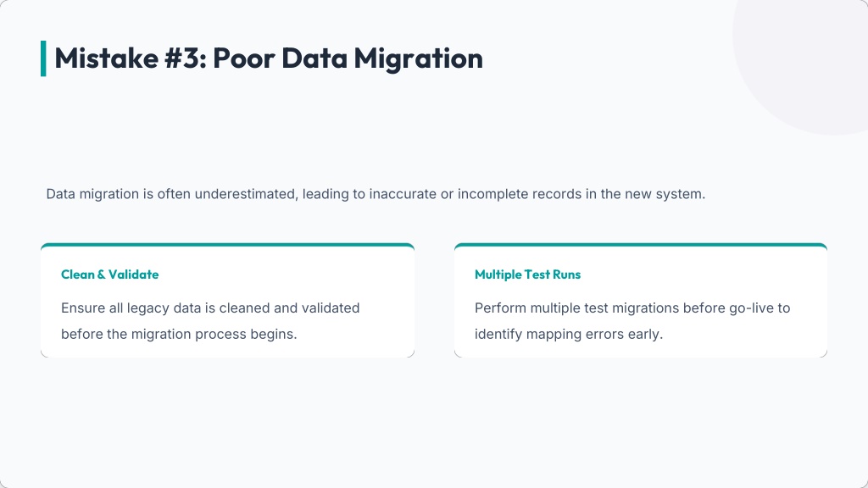Select the line "identify mapping errors early."

click(569, 334)
